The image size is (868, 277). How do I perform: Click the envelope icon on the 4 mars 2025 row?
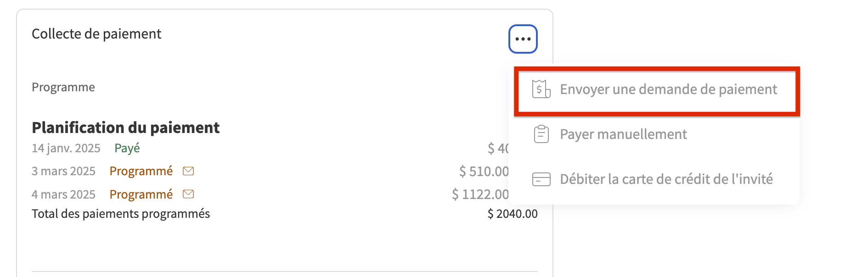pyautogui.click(x=188, y=194)
